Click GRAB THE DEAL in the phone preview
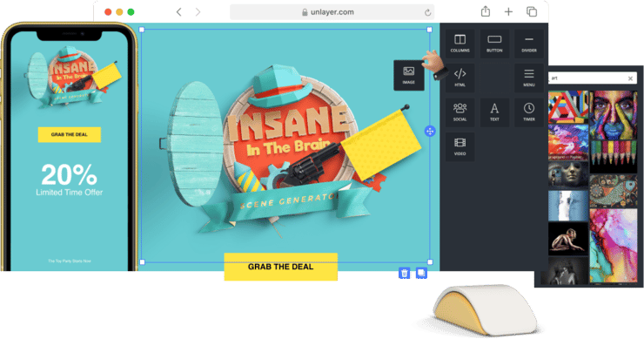This screenshot has height=339, width=644. click(x=70, y=134)
